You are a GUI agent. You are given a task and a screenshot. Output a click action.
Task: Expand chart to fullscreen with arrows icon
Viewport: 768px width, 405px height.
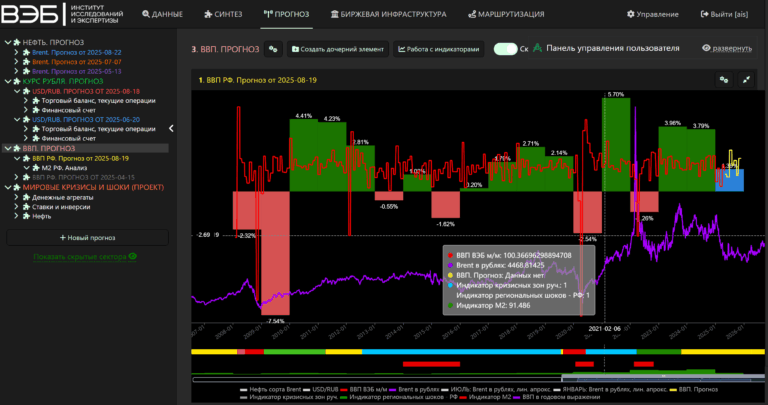(x=746, y=80)
